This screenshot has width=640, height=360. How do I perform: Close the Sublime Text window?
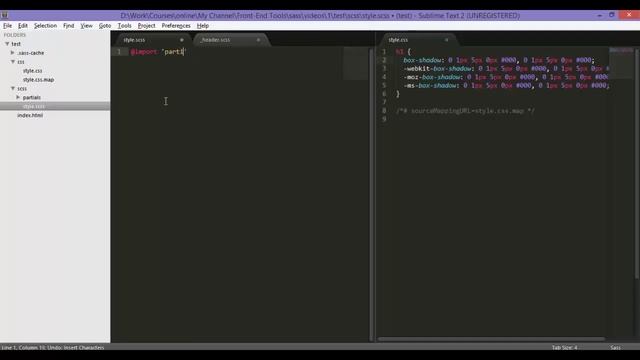coord(629,15)
